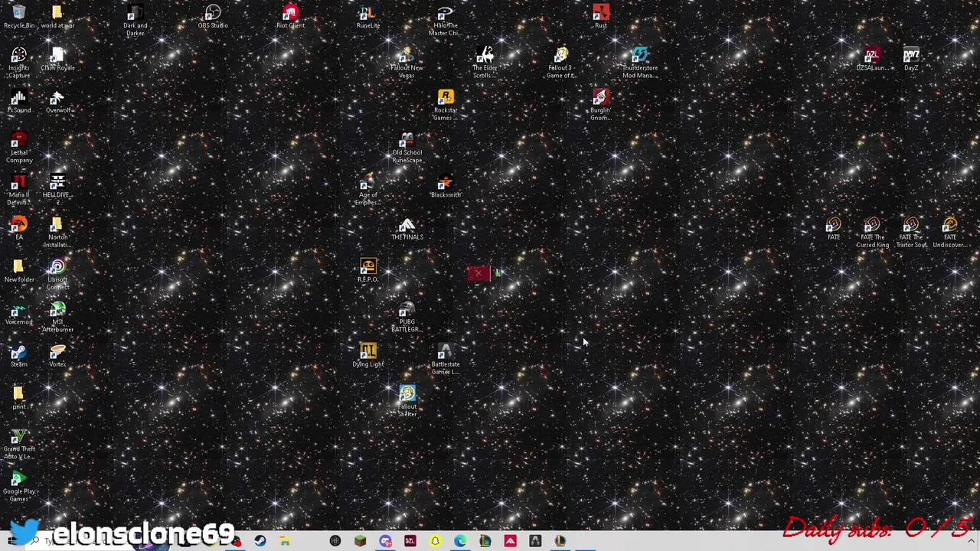980x551 pixels.
Task: Click Steam icon in the taskbar
Action: tap(260, 541)
